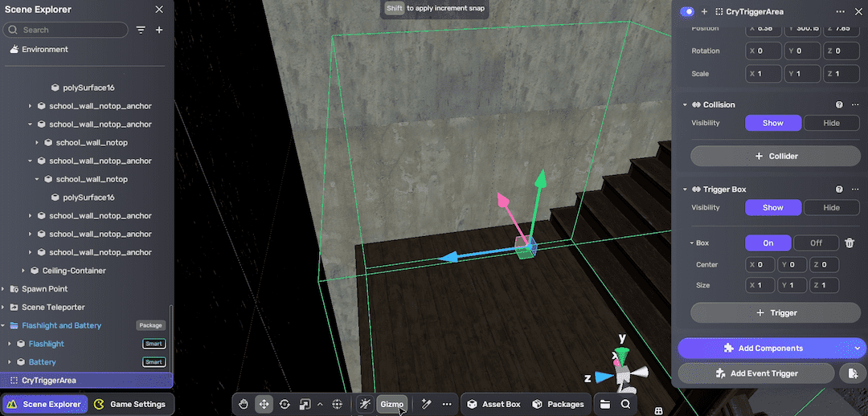Edit the Box Center X field
The image size is (868, 416).
pos(760,264)
